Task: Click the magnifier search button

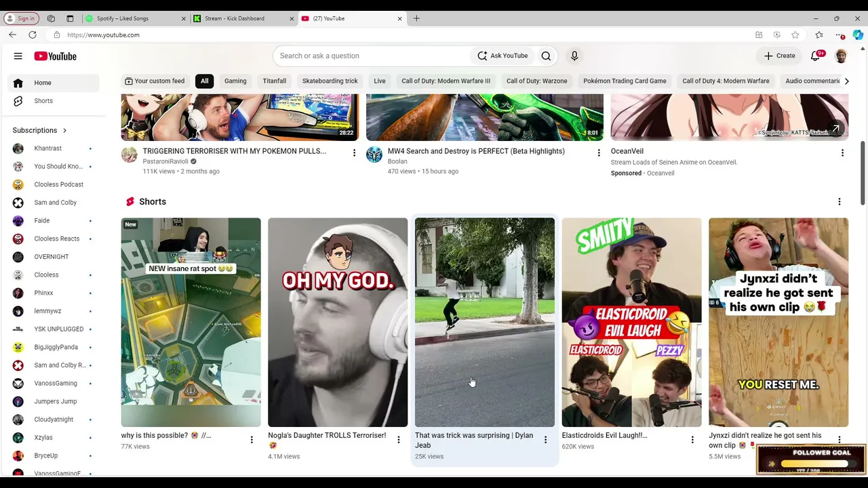Action: [546, 56]
